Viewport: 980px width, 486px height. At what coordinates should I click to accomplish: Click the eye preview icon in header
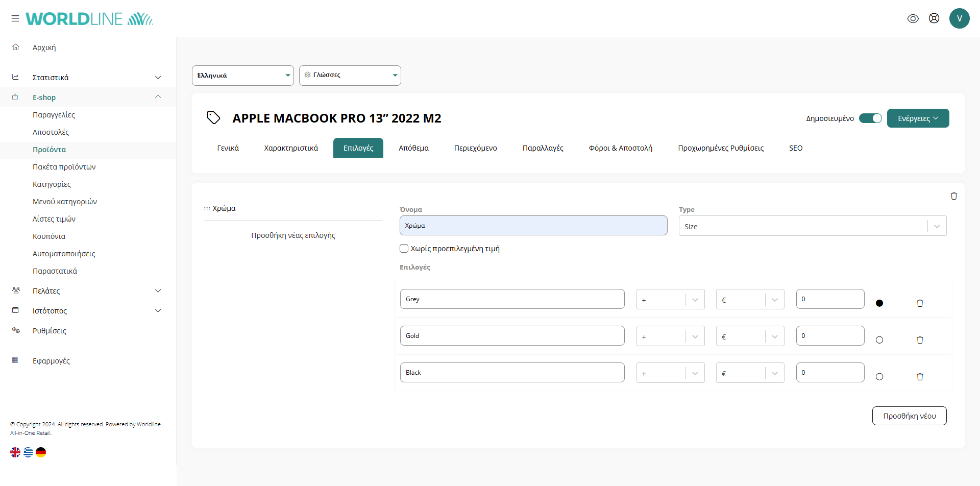coord(913,18)
